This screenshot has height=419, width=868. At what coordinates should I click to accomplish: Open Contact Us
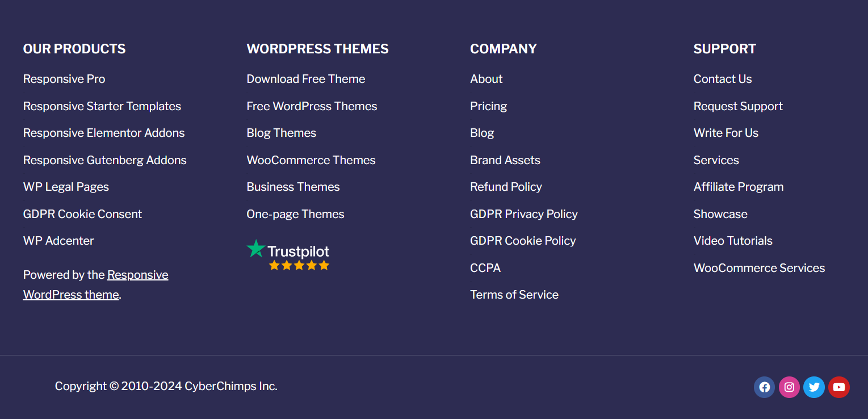click(x=723, y=79)
